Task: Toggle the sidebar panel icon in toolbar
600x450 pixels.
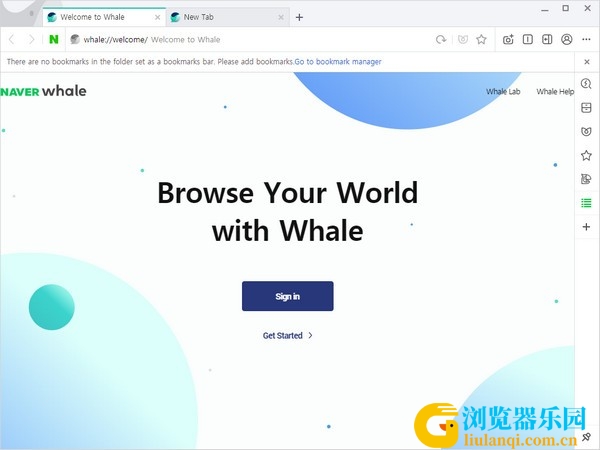Action: point(547,39)
